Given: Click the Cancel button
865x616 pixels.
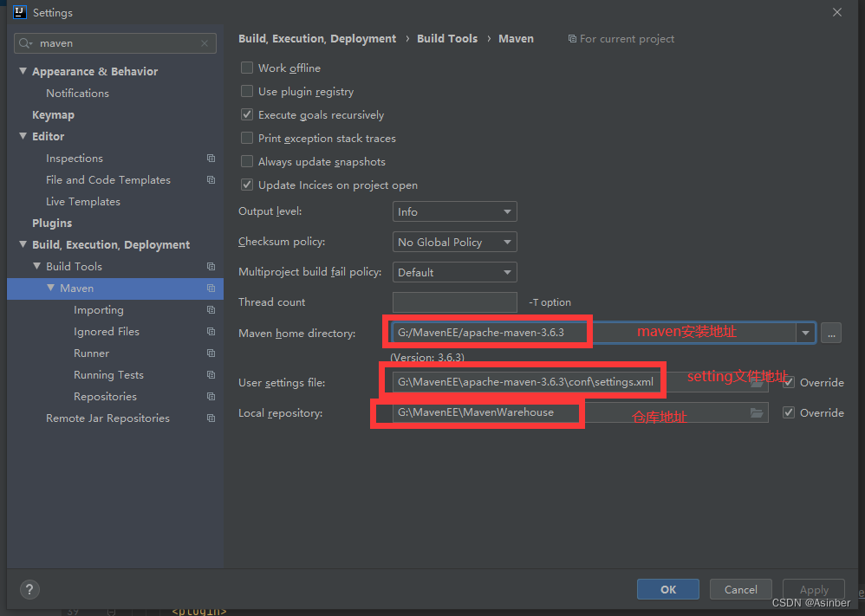Looking at the screenshot, I should pyautogui.click(x=741, y=589).
